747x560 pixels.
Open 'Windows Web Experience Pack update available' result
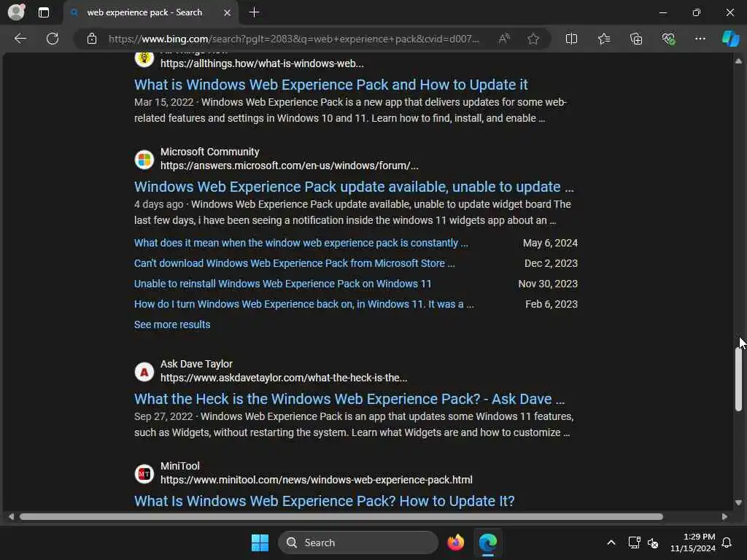(x=354, y=187)
